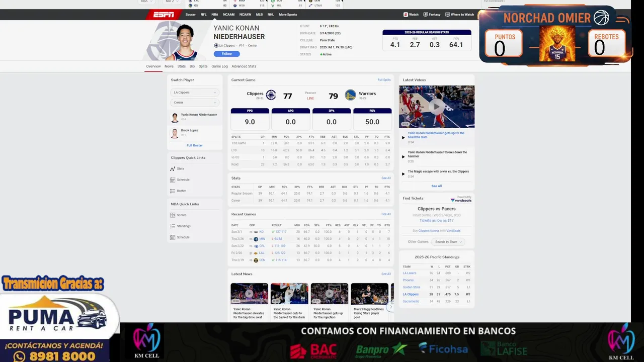Click the basketball icon in the Norchad Omier overlay

tap(601, 18)
